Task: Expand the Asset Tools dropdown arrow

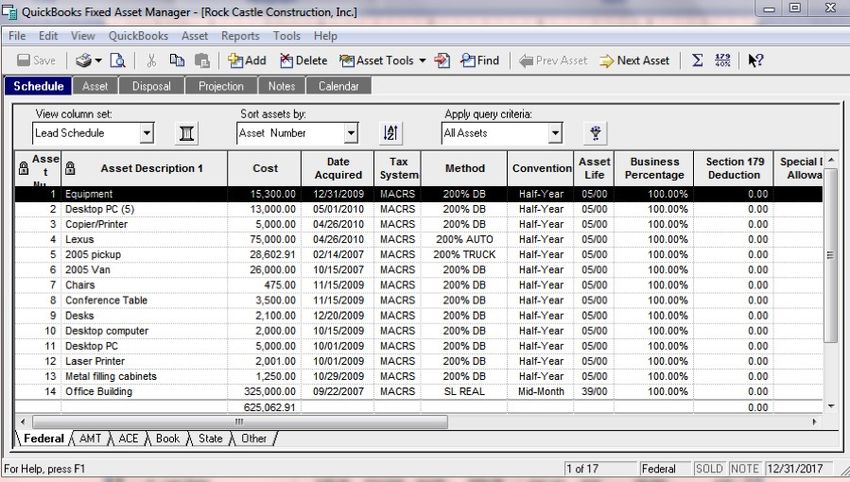Action: coord(422,60)
